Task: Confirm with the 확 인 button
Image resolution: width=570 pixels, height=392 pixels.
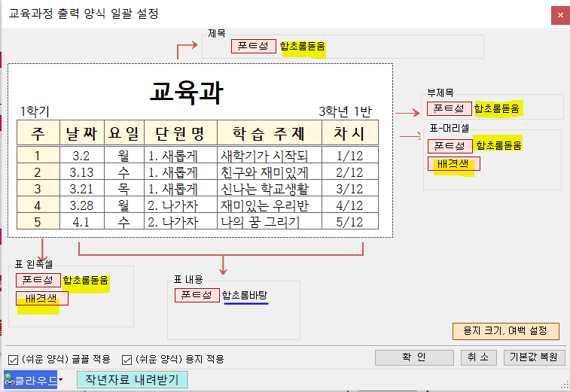Action: click(414, 357)
